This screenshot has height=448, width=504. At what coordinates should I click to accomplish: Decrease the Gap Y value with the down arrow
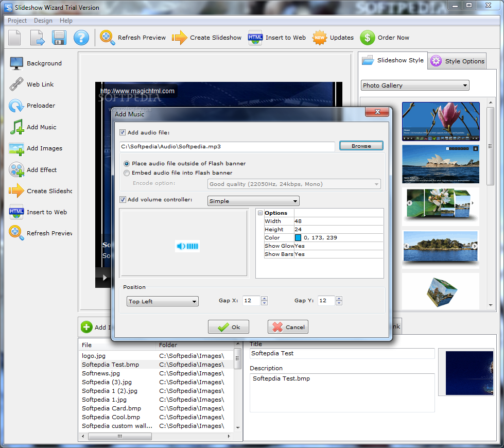pos(339,303)
